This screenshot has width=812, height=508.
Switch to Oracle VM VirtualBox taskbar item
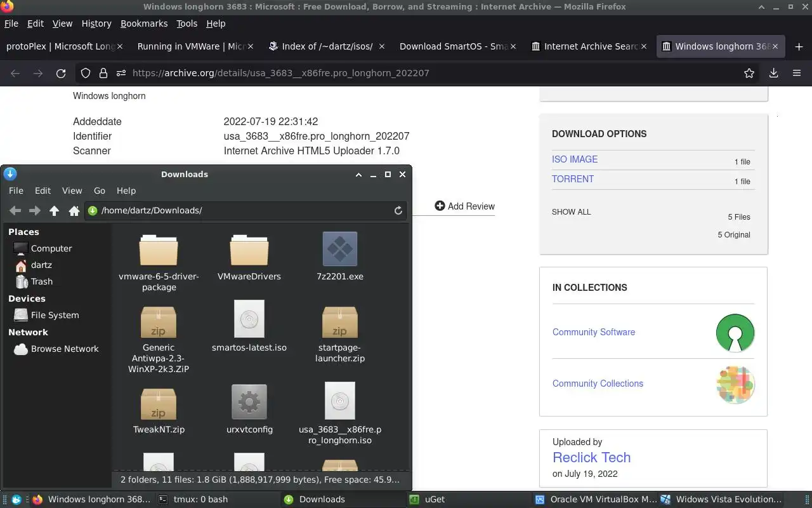point(595,499)
